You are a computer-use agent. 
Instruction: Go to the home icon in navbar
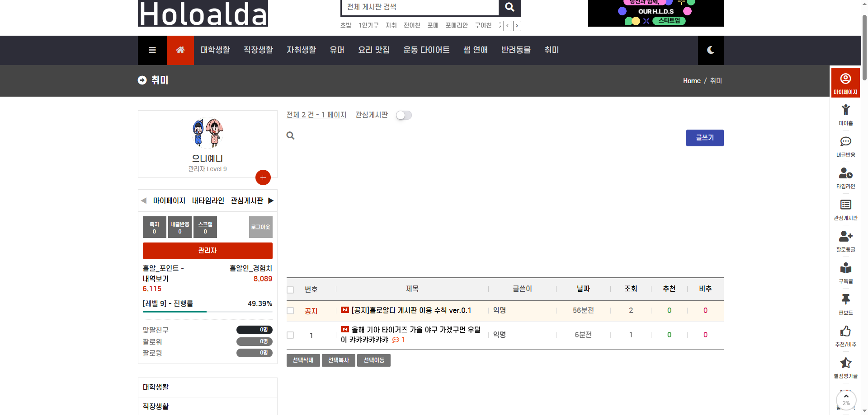click(180, 50)
